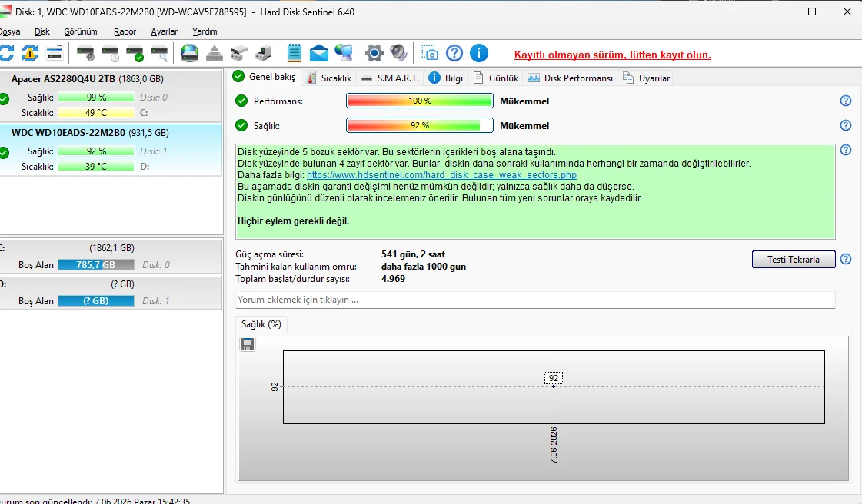Select the Genel bakış tab

click(265, 77)
